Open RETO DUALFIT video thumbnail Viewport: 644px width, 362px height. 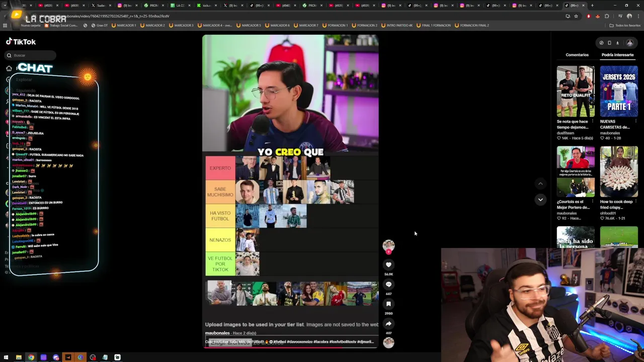[576, 91]
